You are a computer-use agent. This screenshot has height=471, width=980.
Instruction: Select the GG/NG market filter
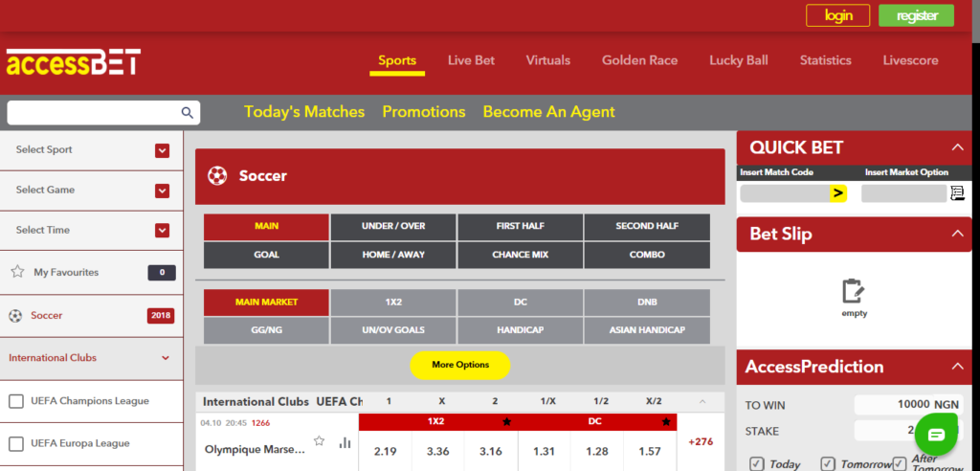tap(266, 330)
